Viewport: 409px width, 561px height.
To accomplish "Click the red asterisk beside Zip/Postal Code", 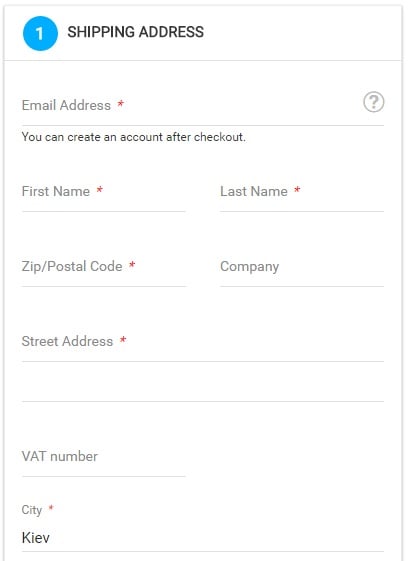I will tap(132, 265).
